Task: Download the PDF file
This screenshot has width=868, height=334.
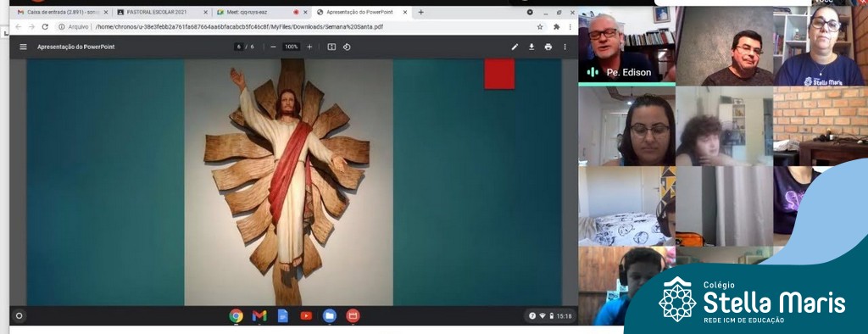Action: tap(531, 47)
